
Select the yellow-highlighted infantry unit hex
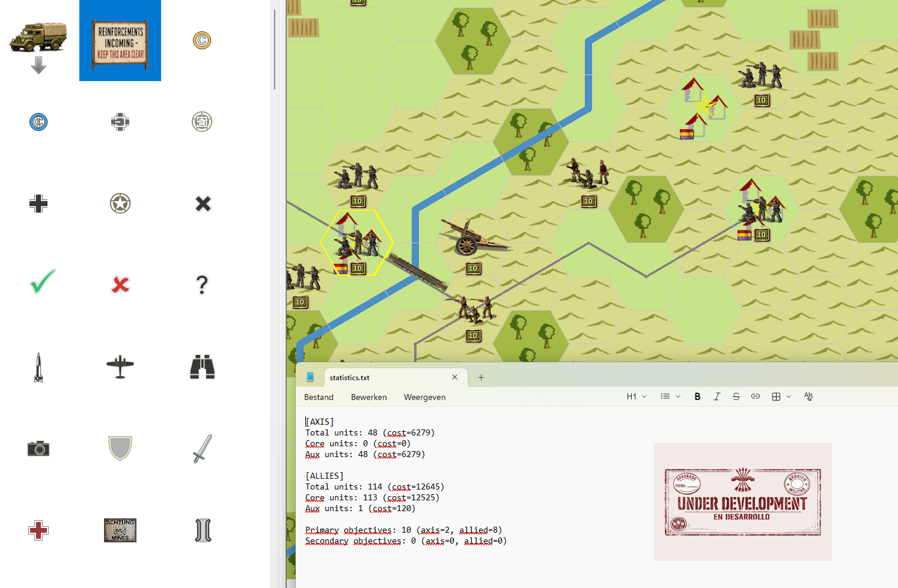357,243
